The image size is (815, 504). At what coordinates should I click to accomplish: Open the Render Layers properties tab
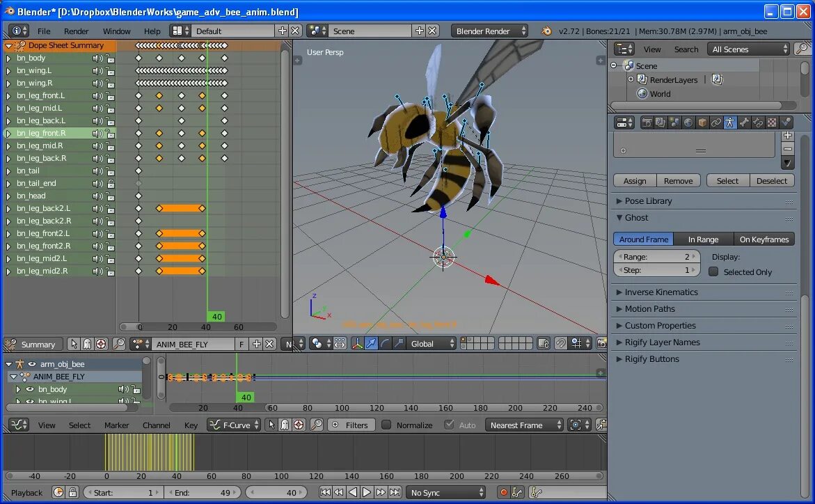(660, 123)
